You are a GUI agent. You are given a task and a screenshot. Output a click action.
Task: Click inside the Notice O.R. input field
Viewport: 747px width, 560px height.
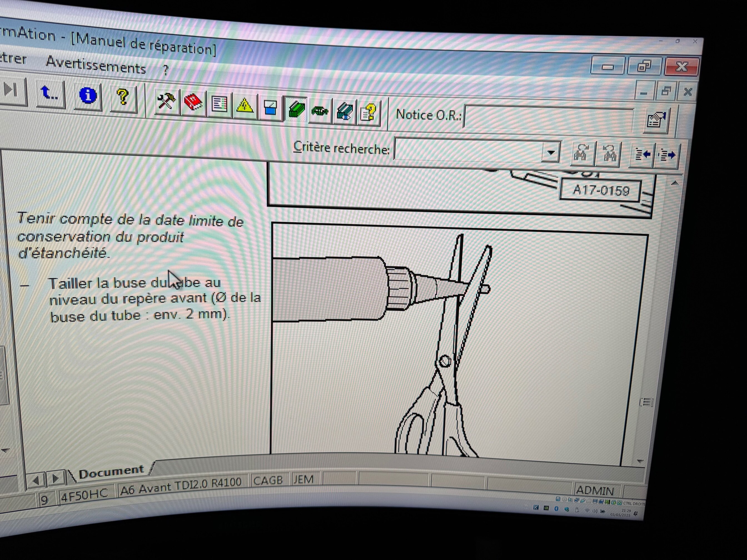[549, 117]
